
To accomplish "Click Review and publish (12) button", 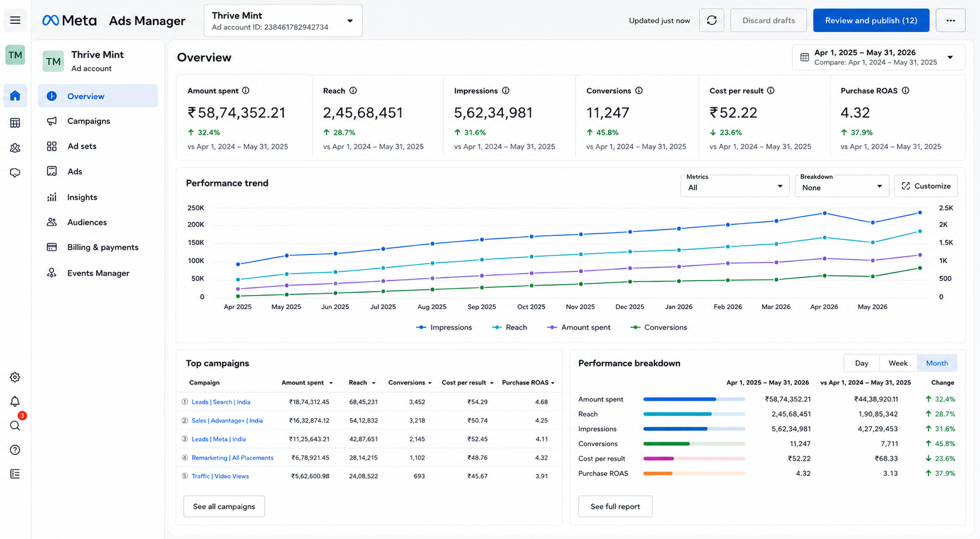I will pos(871,20).
